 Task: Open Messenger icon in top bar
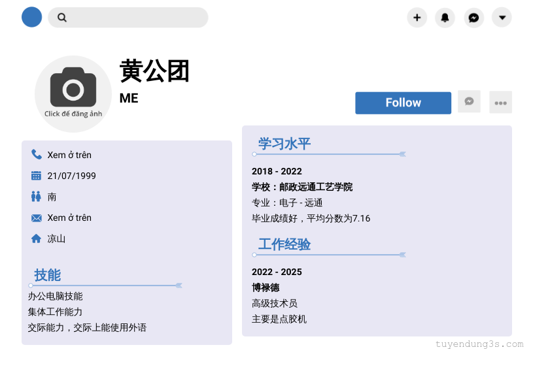click(474, 18)
